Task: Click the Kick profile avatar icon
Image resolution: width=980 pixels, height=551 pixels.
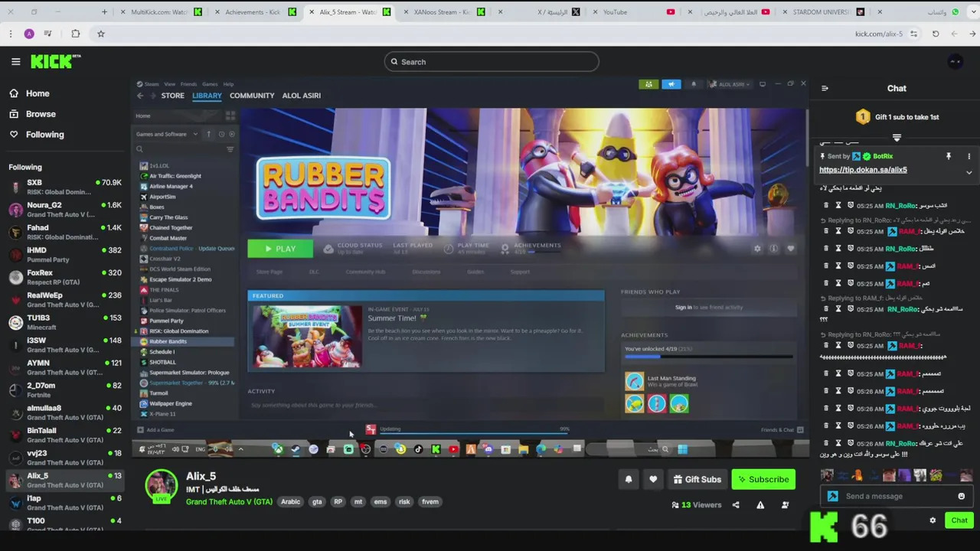Action: pos(955,62)
